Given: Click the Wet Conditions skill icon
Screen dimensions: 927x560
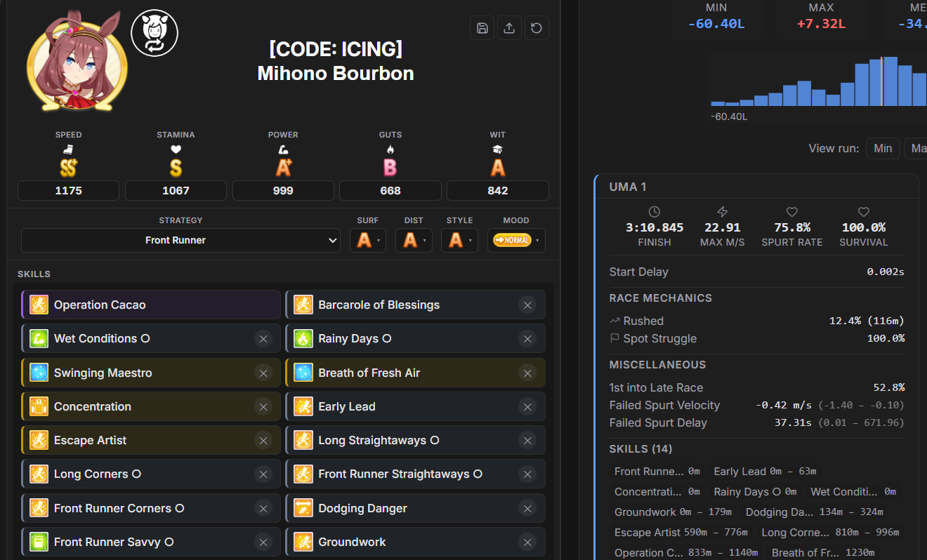Looking at the screenshot, I should pos(39,338).
